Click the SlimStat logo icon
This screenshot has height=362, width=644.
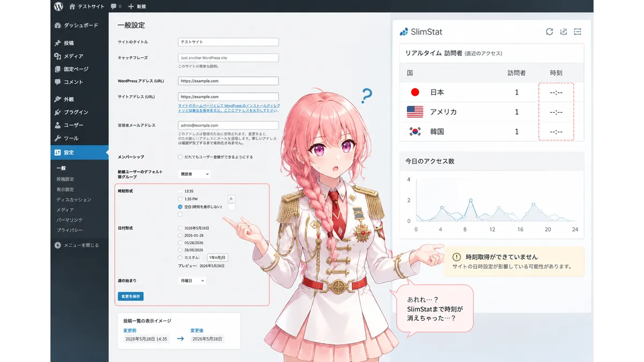[404, 32]
